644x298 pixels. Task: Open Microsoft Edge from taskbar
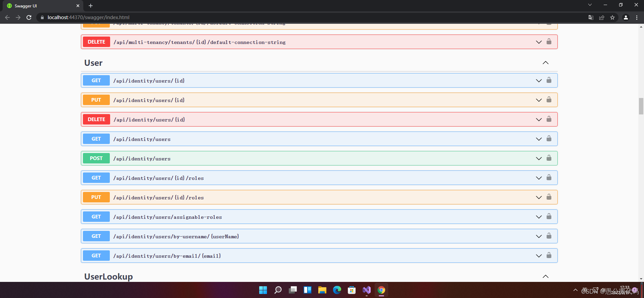(x=337, y=290)
